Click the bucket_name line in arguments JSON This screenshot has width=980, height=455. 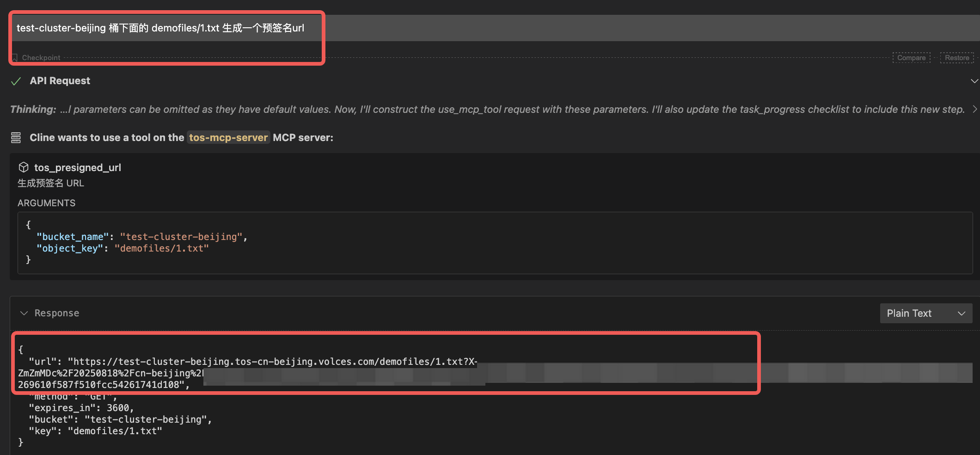click(142, 237)
